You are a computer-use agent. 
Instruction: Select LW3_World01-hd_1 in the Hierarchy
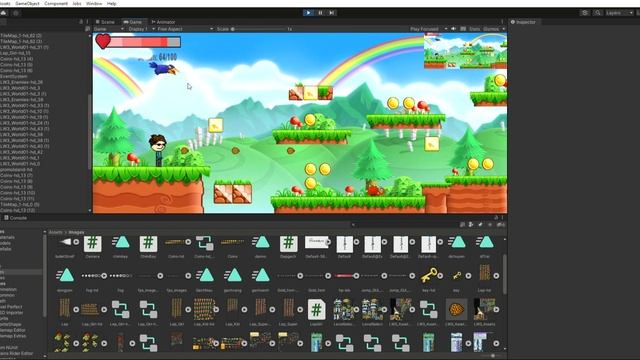tap(20, 158)
